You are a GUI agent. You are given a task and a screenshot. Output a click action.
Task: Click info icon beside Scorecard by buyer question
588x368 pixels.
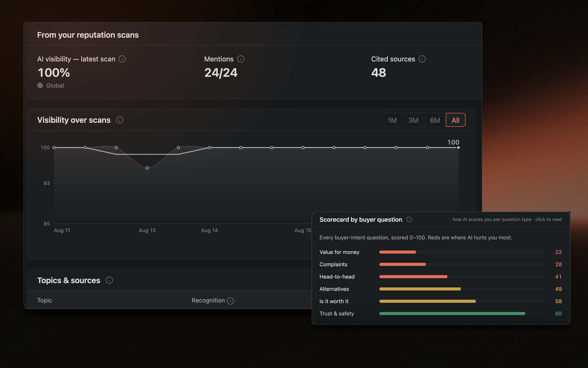409,220
